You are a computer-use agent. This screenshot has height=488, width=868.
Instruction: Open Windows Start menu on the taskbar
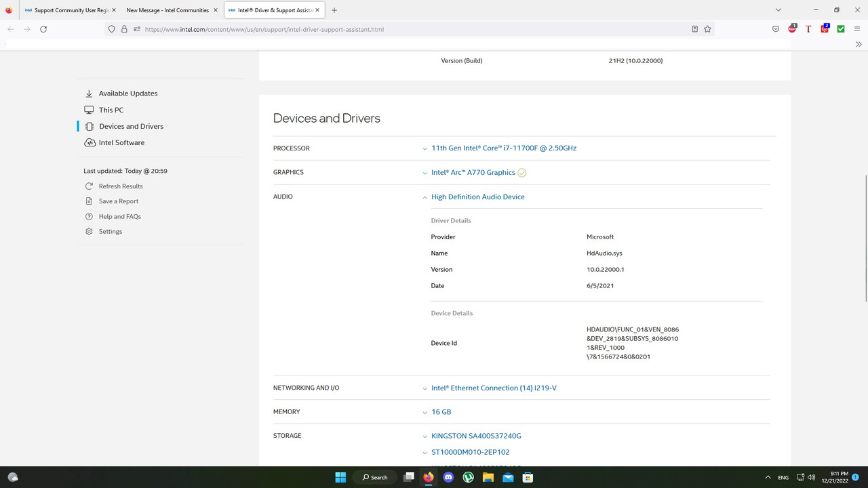click(340, 477)
